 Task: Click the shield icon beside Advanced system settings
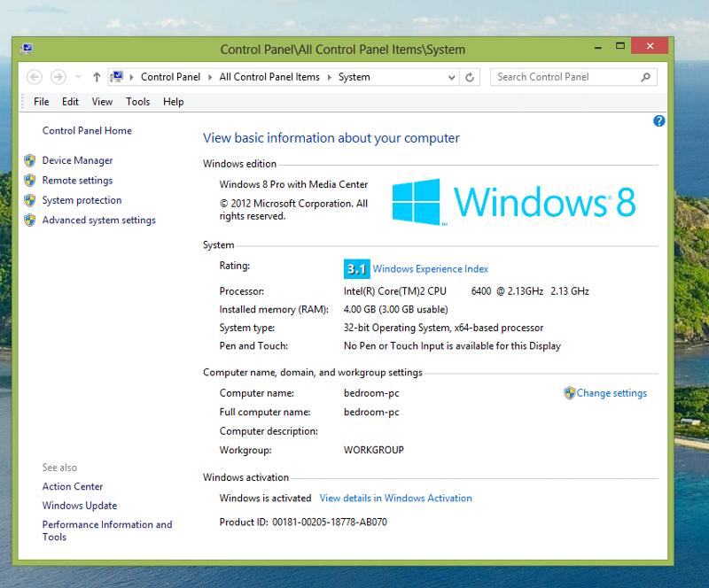pyautogui.click(x=30, y=220)
